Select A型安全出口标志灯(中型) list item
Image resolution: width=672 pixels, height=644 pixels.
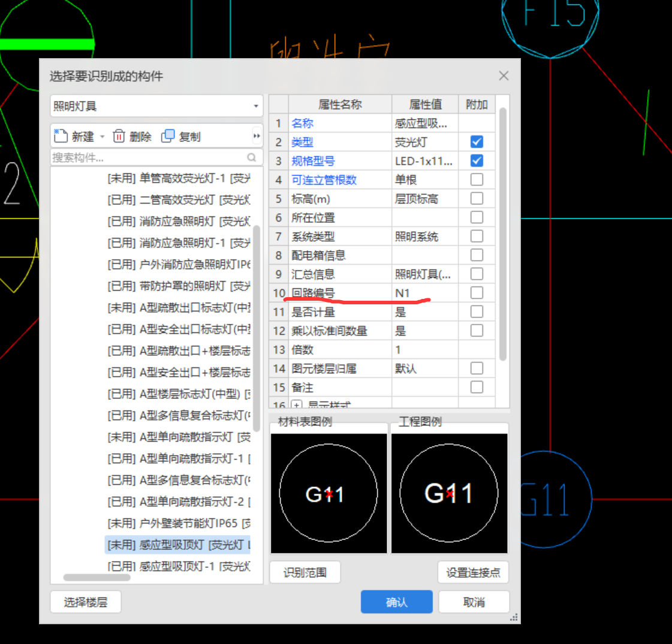179,329
